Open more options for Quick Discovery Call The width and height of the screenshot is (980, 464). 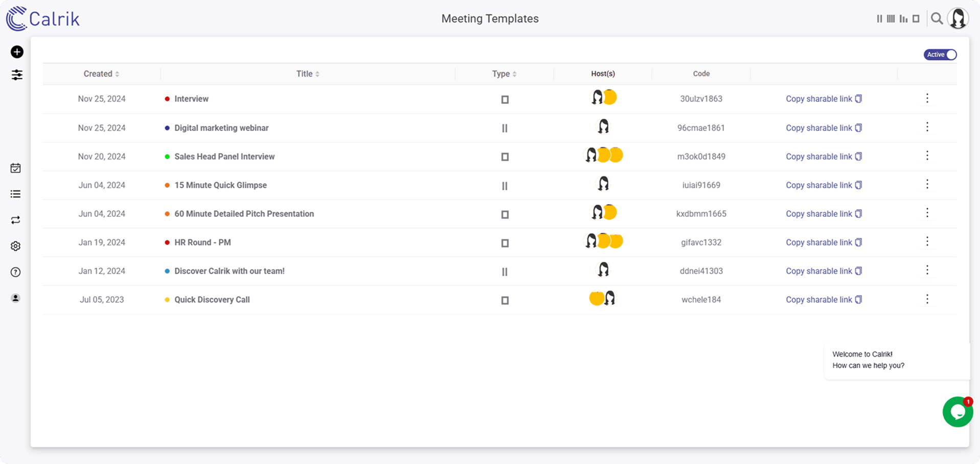[x=927, y=299]
